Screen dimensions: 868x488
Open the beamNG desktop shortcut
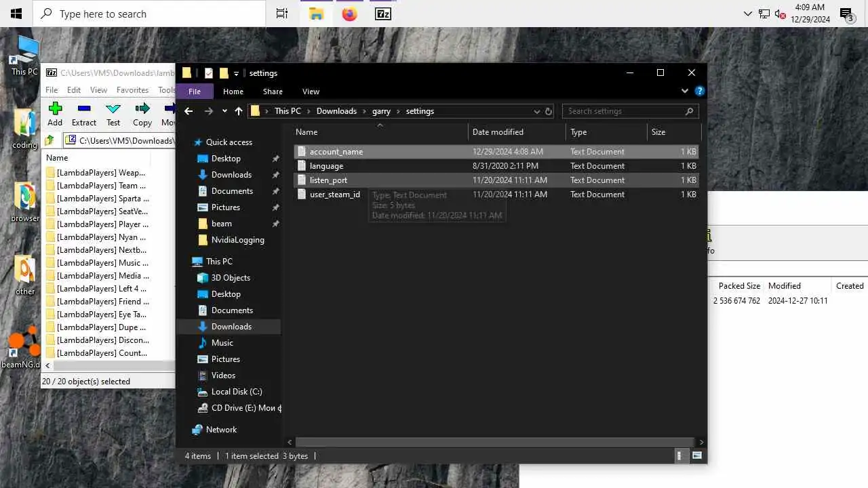pyautogui.click(x=22, y=348)
